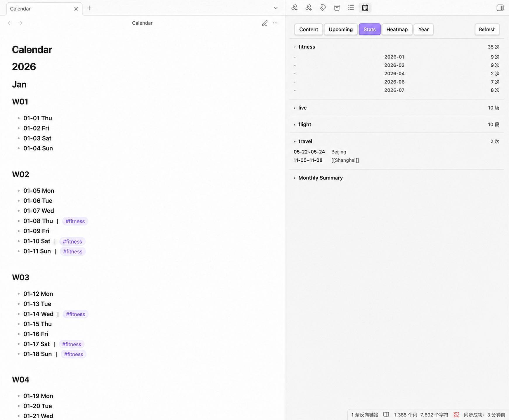Click the W04 heading

coord(21,380)
